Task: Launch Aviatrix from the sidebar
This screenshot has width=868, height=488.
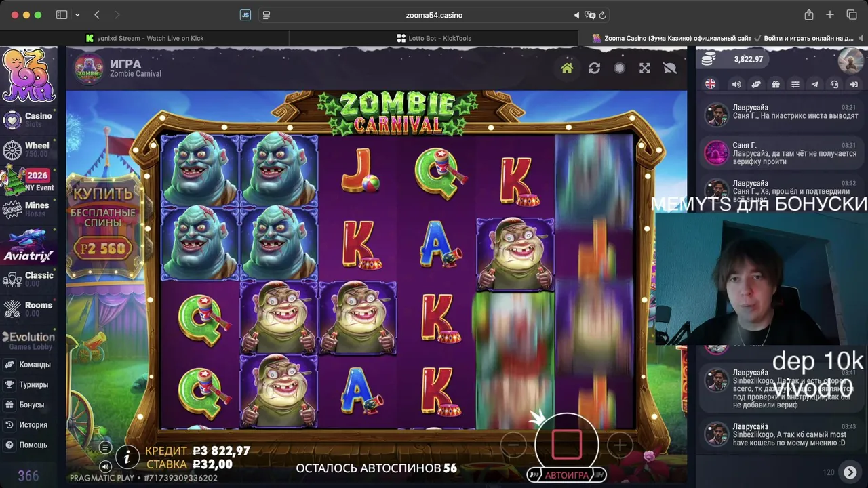Action: click(x=28, y=247)
